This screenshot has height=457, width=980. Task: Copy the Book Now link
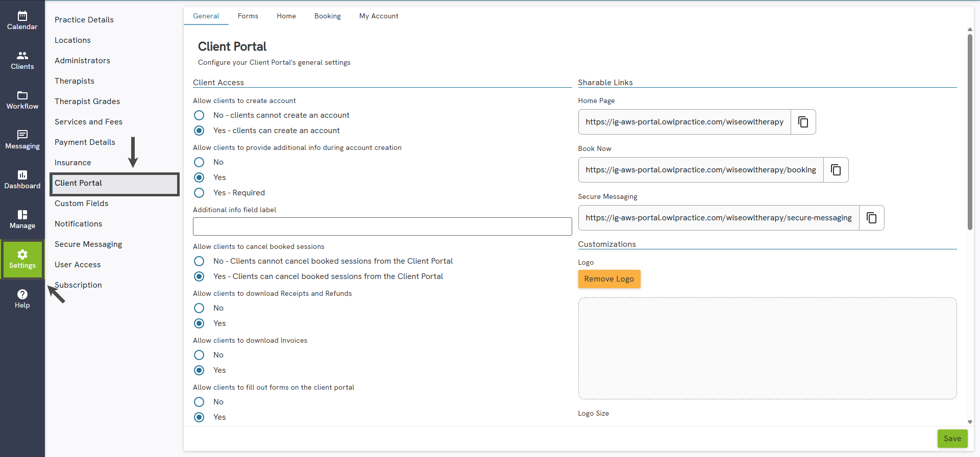click(x=836, y=170)
